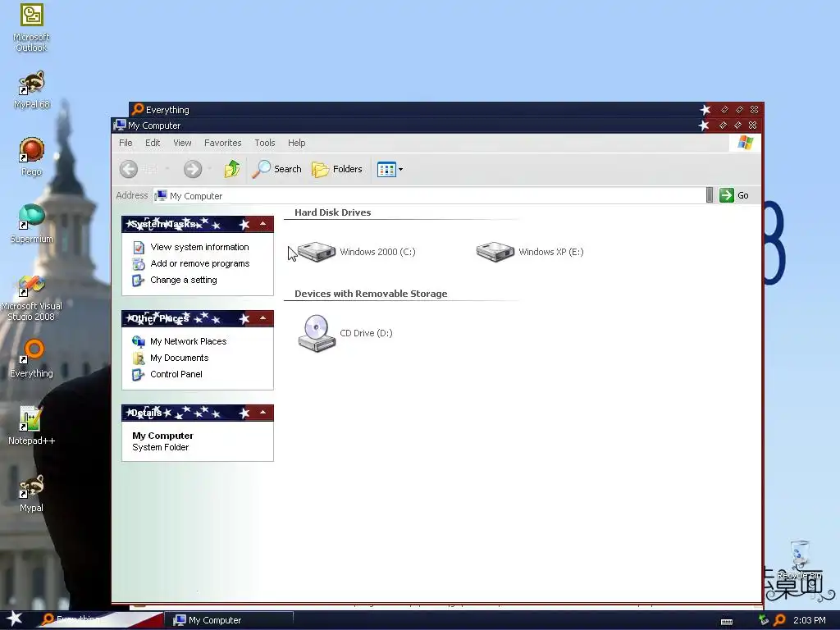This screenshot has width=840, height=630.
Task: Click the Forward navigation arrow
Action: [193, 169]
